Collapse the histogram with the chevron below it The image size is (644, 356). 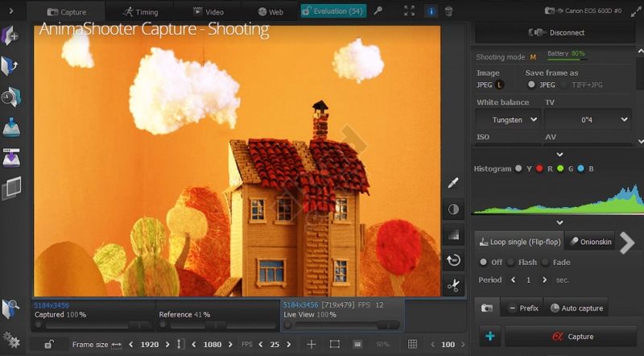(x=559, y=222)
